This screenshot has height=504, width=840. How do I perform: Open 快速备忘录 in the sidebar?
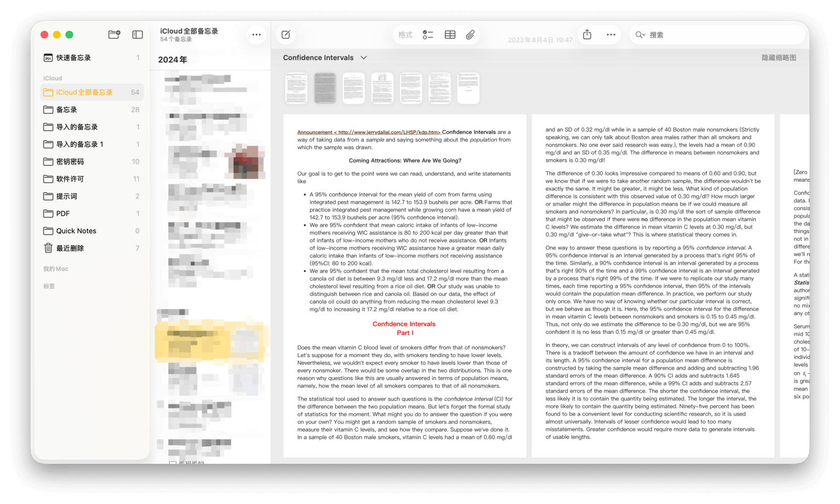click(x=73, y=58)
